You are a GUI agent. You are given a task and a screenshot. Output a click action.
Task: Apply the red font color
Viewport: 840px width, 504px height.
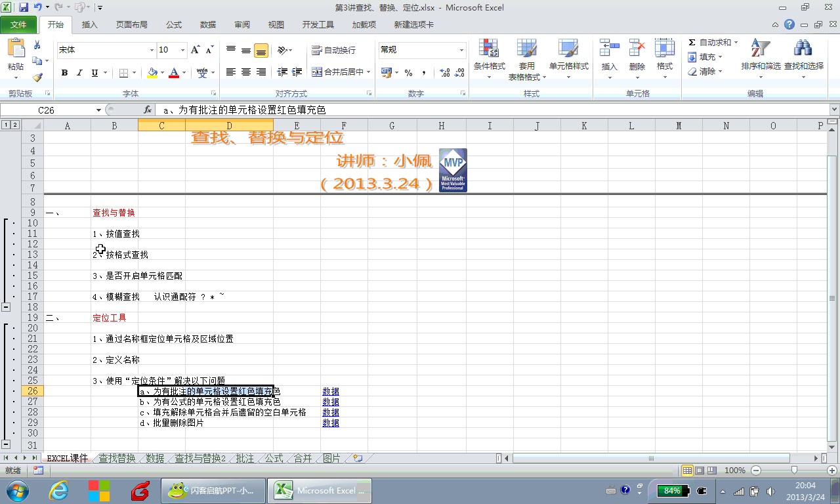click(174, 73)
